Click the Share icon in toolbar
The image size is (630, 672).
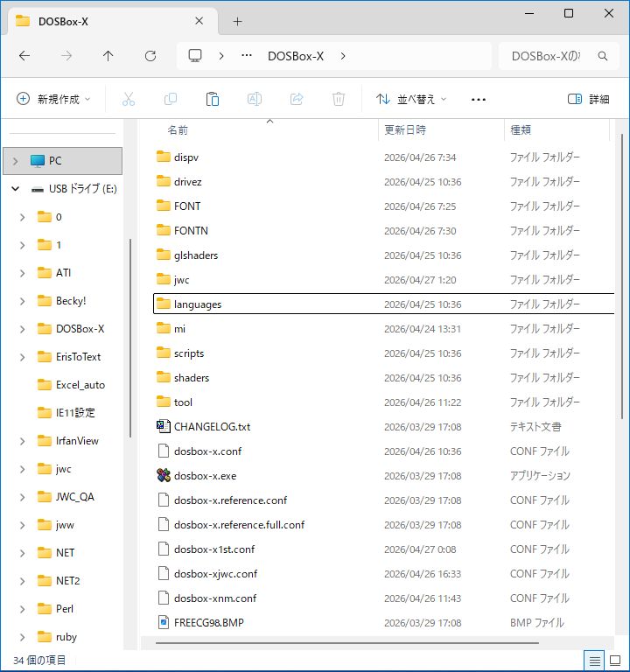297,99
